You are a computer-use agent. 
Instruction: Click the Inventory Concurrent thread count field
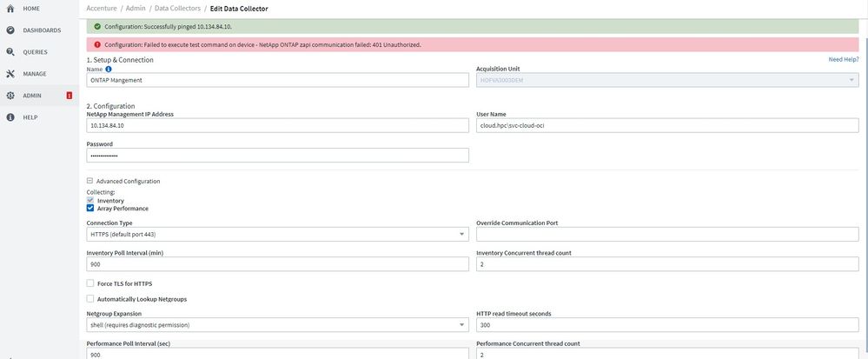[667, 264]
